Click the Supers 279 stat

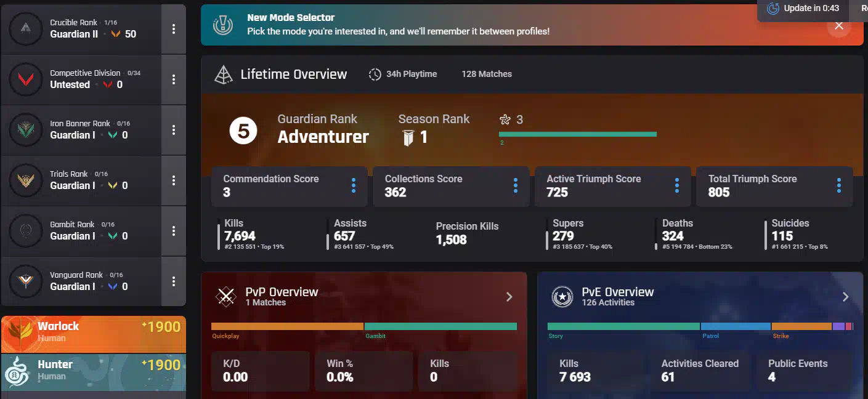coord(579,235)
